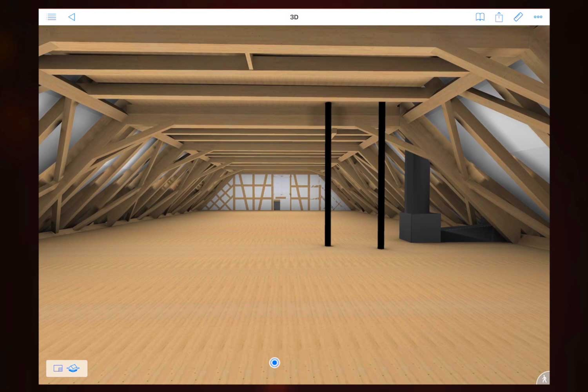The width and height of the screenshot is (588, 392).
Task: Select the ruler measure tool
Action: point(518,17)
